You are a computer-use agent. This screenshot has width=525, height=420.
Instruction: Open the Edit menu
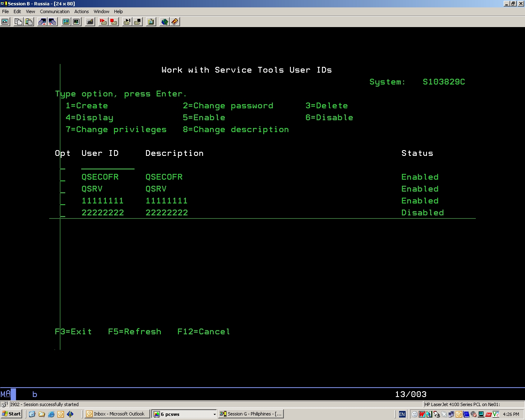17,11
